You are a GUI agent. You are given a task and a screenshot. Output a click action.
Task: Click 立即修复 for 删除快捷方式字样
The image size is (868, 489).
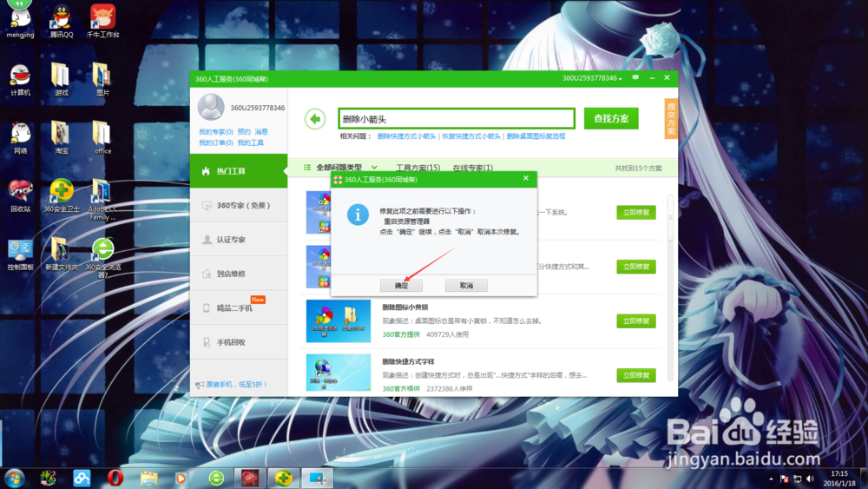click(636, 375)
